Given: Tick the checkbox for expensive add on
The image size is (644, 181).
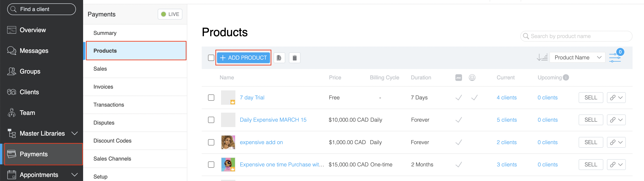Looking at the screenshot, I should [211, 143].
